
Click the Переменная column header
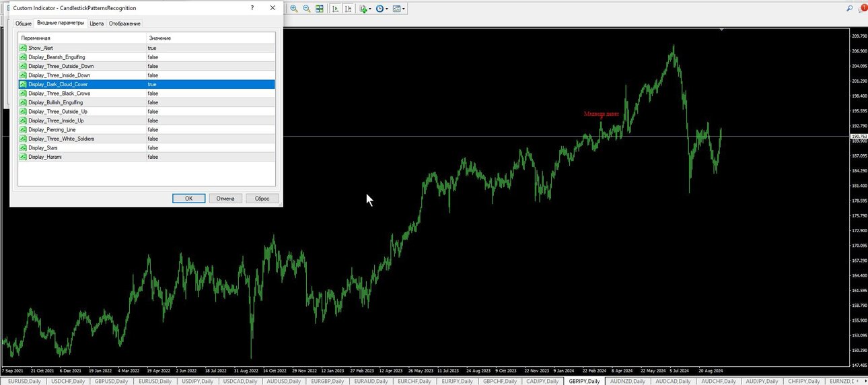[82, 38]
